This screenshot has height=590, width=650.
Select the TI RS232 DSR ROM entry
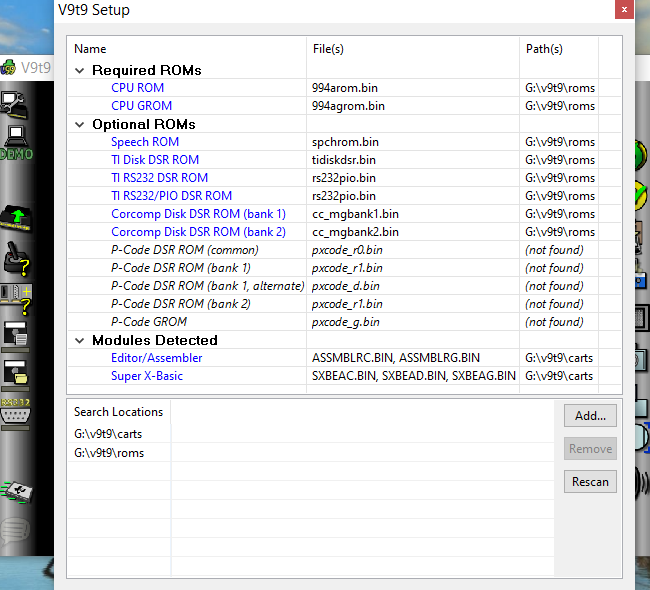(159, 178)
